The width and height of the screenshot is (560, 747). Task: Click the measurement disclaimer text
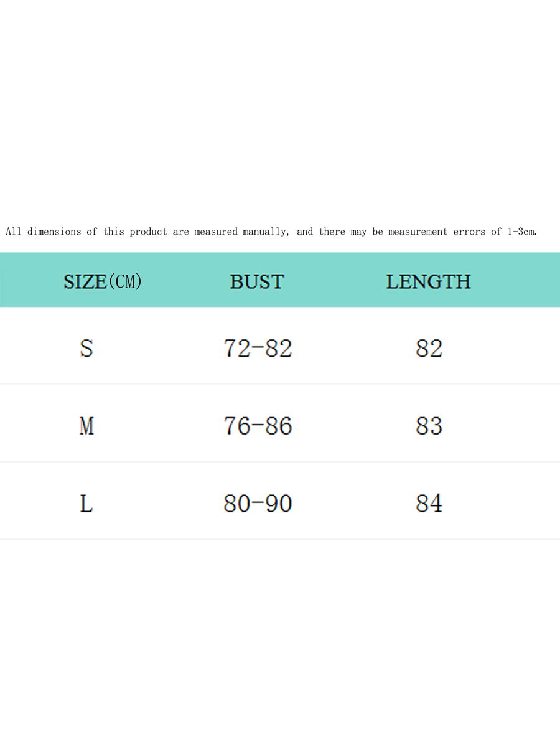pyautogui.click(x=271, y=232)
